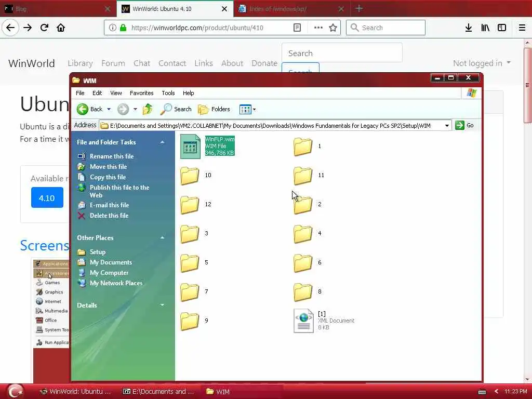This screenshot has width=532, height=399.
Task: Go up one folder level icon
Action: point(148,109)
